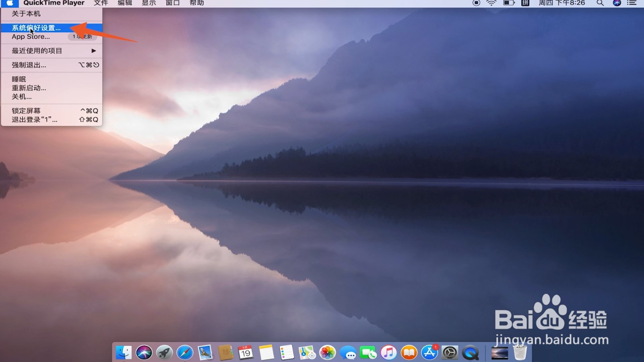Click the Apple logo menu icon
Image resolution: width=644 pixels, height=362 pixels.
tap(10, 3)
